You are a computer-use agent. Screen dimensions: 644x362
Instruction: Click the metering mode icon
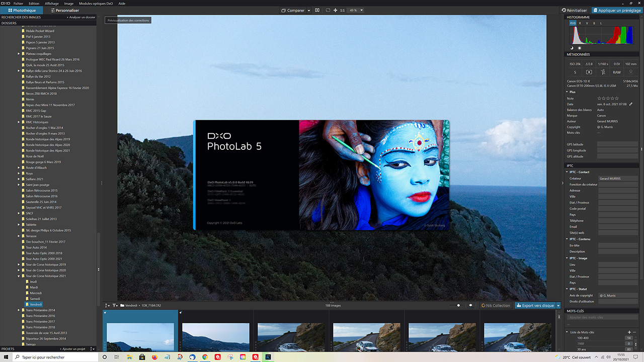pos(589,72)
